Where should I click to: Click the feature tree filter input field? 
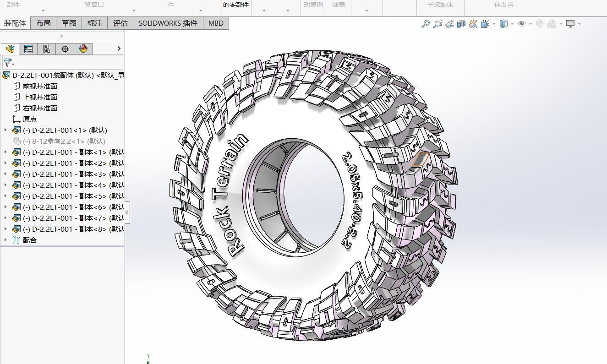(x=62, y=63)
